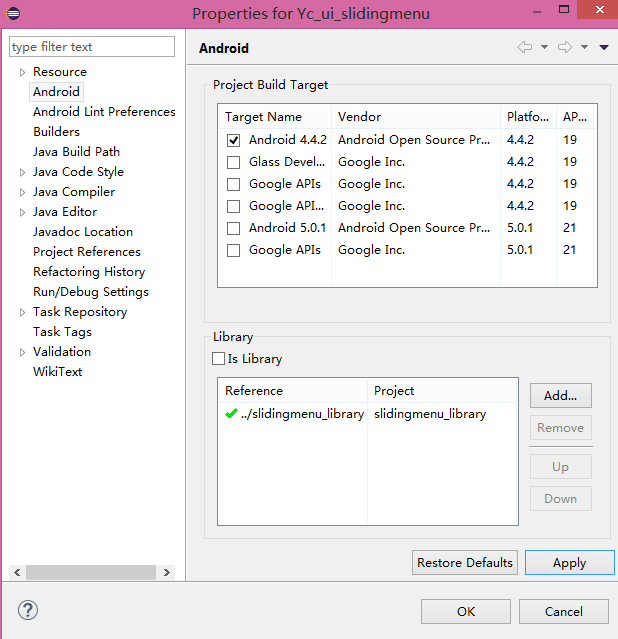Click API level 21 in Android 5.0.1 row
The height and width of the screenshot is (639, 618).
pos(569,228)
